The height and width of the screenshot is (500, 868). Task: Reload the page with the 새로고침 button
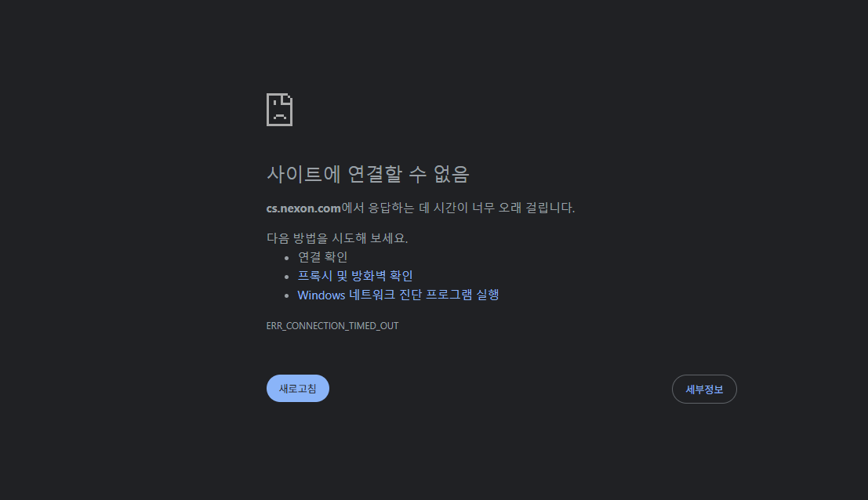298,389
